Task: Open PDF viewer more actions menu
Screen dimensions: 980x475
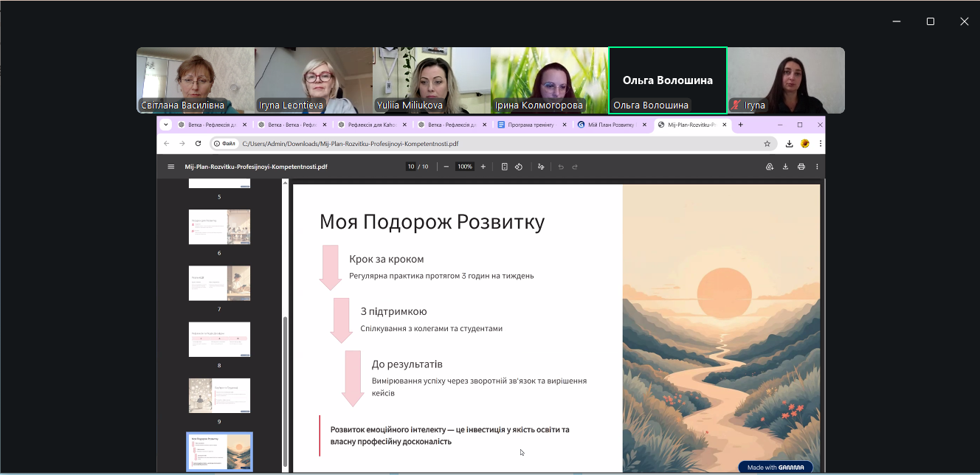Action: [x=817, y=167]
